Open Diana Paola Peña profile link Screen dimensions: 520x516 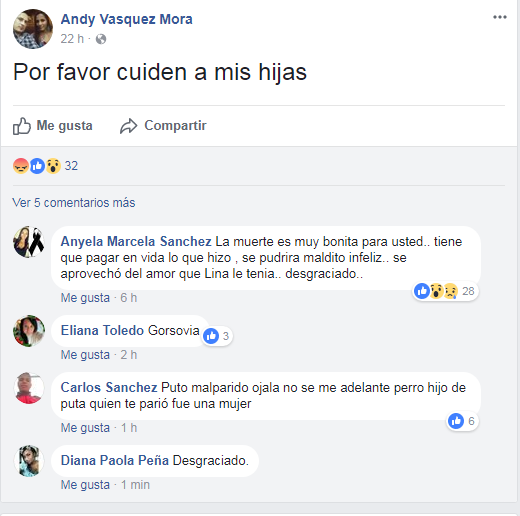pyautogui.click(x=115, y=460)
